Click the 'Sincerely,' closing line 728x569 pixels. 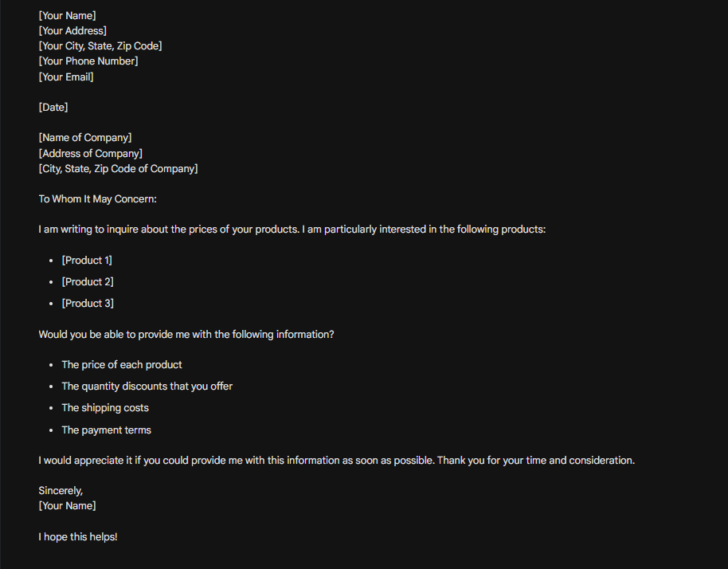click(61, 491)
